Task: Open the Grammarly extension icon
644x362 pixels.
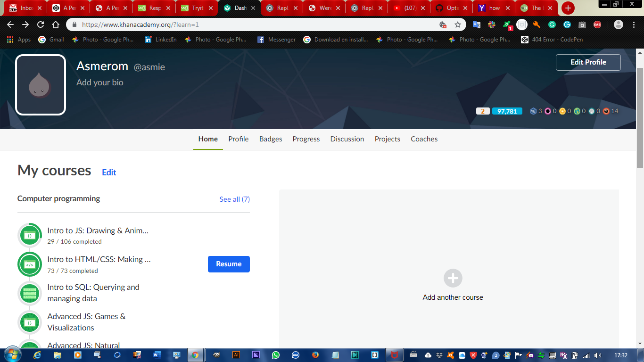Action: [552, 25]
